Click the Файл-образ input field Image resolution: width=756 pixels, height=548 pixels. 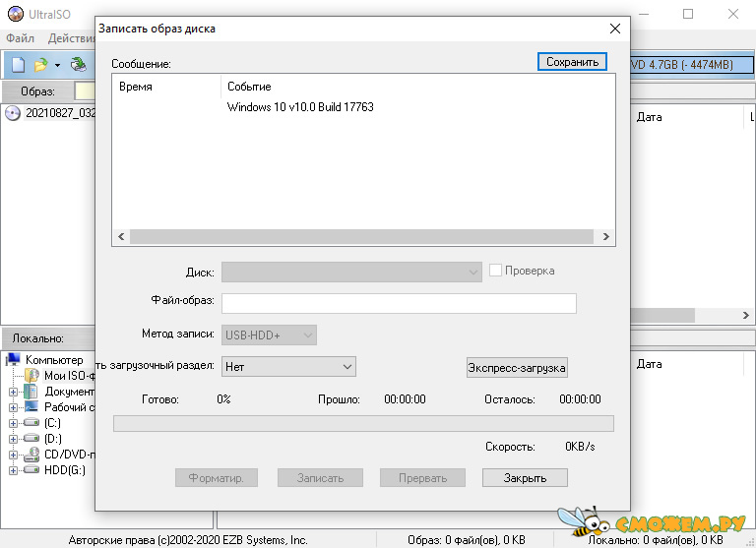coord(399,303)
